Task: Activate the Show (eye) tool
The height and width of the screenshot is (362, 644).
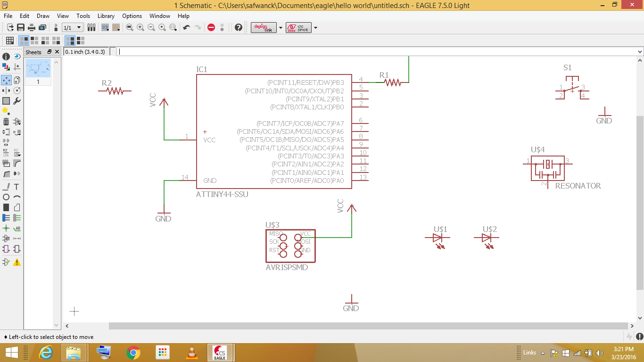Action: [x=17, y=57]
